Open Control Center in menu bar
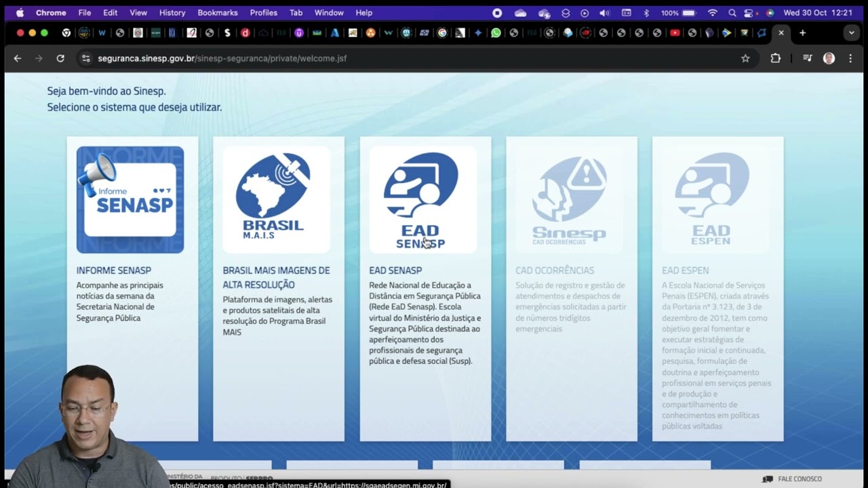The image size is (868, 488). [749, 13]
